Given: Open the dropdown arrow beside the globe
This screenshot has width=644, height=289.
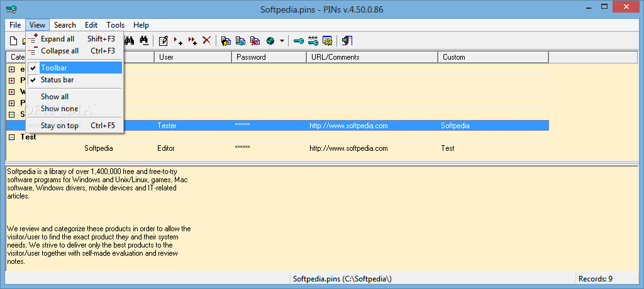Looking at the screenshot, I should pos(282,41).
